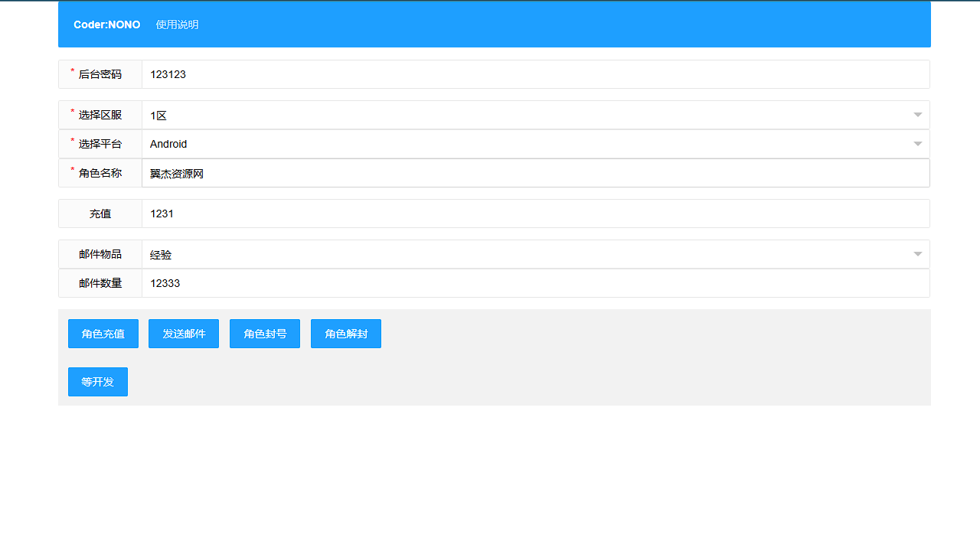Click the arrow icon in 选择区服 row
The image size is (980, 551).
pos(917,115)
